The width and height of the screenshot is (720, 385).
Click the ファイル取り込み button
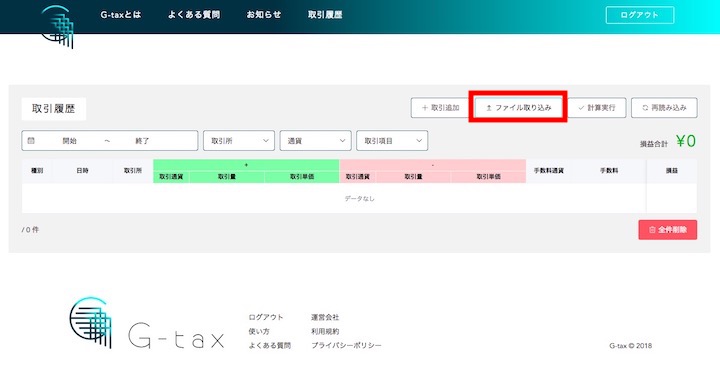pos(518,108)
